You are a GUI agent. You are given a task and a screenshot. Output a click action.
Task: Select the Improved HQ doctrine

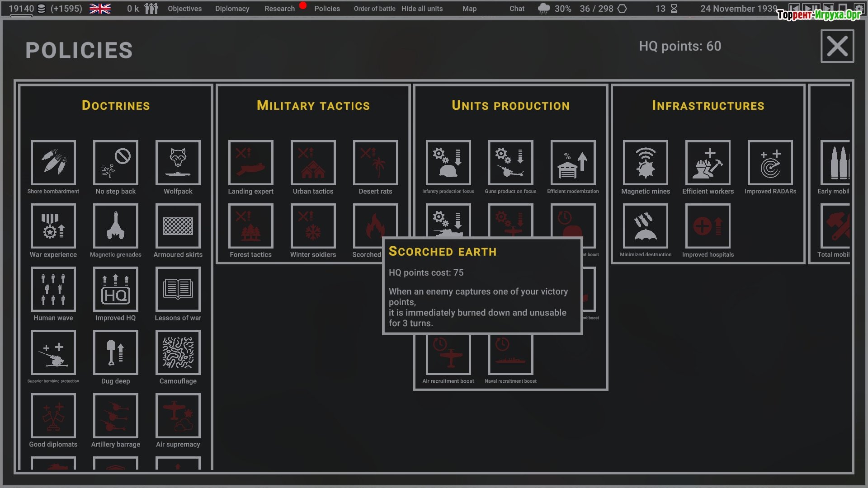116,289
